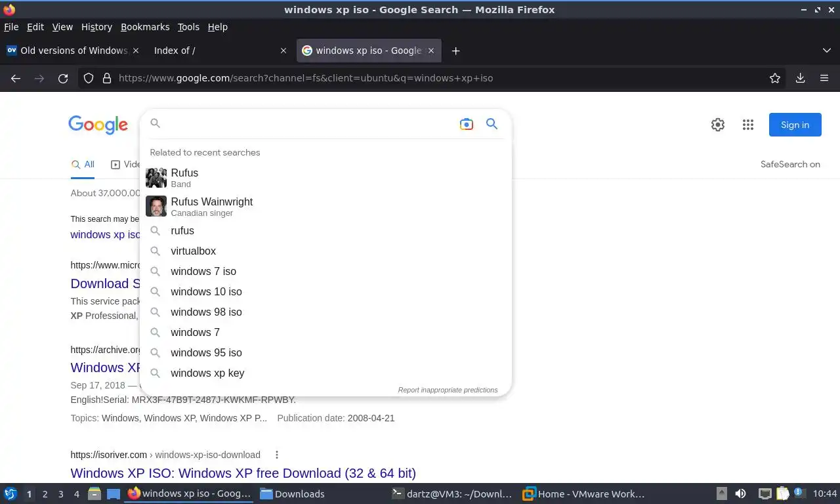Click the blue magnifier search button
This screenshot has height=504, width=840.
point(492,123)
